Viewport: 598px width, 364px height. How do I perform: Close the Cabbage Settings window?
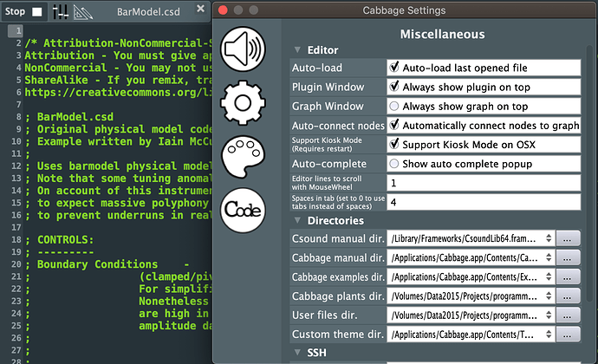(223, 10)
